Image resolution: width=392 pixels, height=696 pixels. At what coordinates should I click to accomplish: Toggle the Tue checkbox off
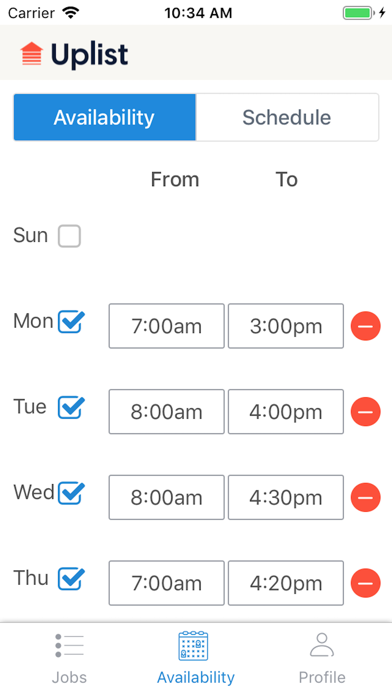[x=71, y=407]
